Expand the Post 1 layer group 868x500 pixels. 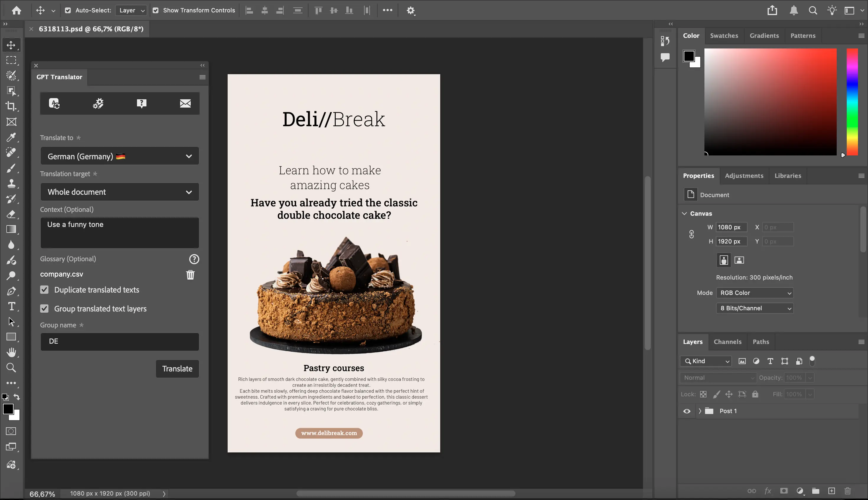700,411
